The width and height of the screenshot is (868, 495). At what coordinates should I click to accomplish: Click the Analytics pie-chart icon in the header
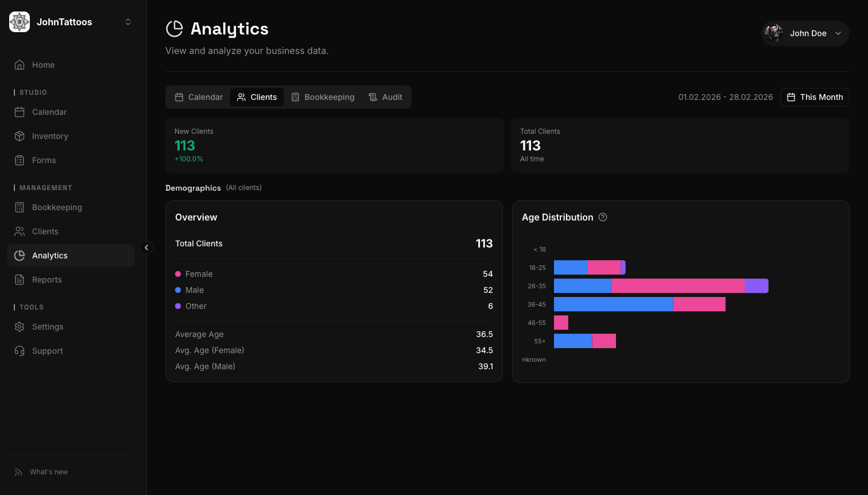[174, 29]
